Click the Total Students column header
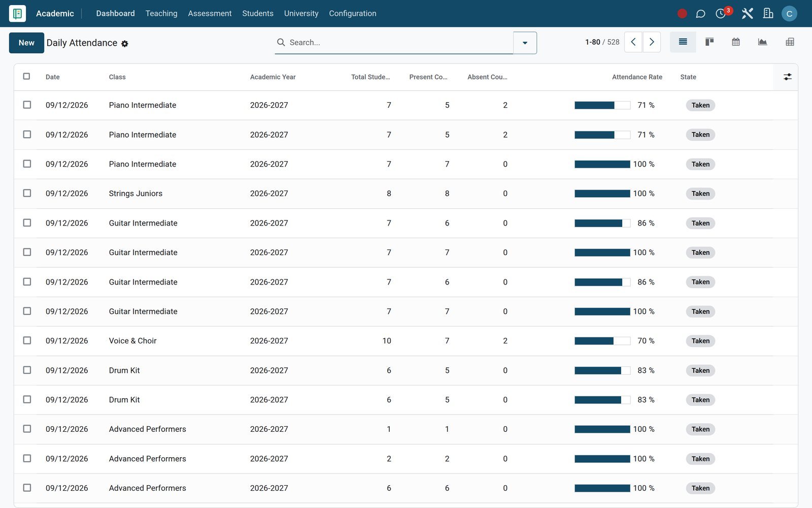 (370, 77)
